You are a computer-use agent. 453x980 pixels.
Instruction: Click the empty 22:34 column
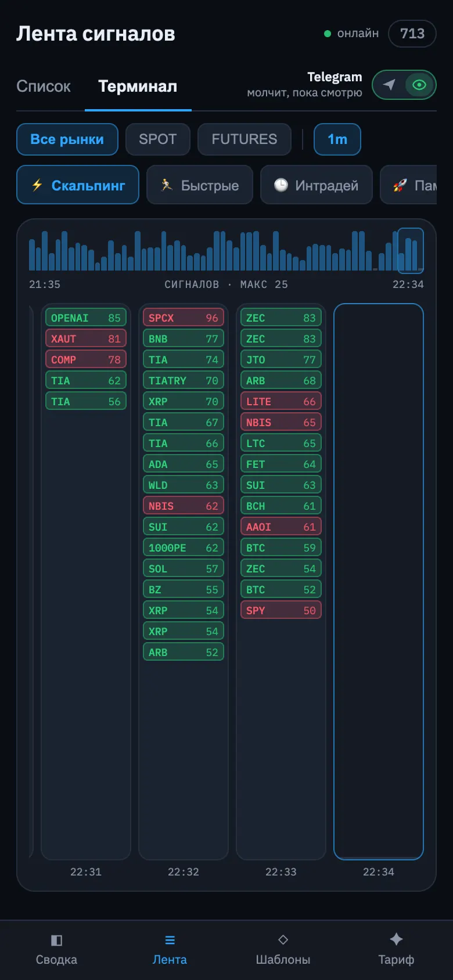379,581
